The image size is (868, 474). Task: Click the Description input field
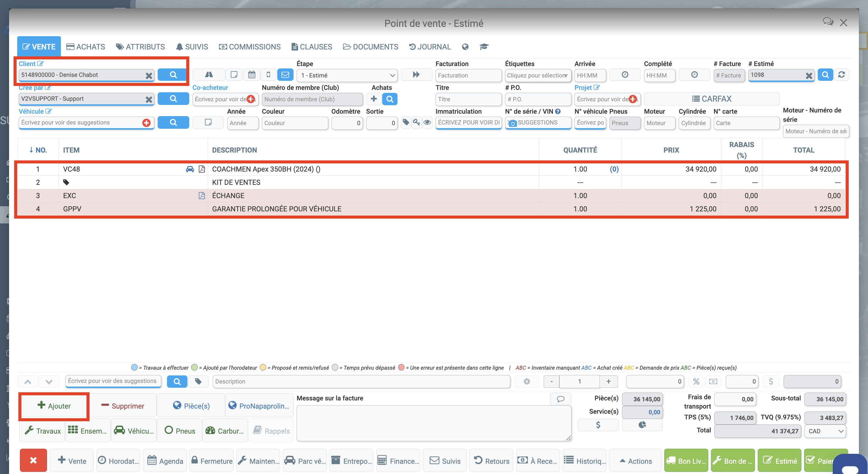[361, 381]
